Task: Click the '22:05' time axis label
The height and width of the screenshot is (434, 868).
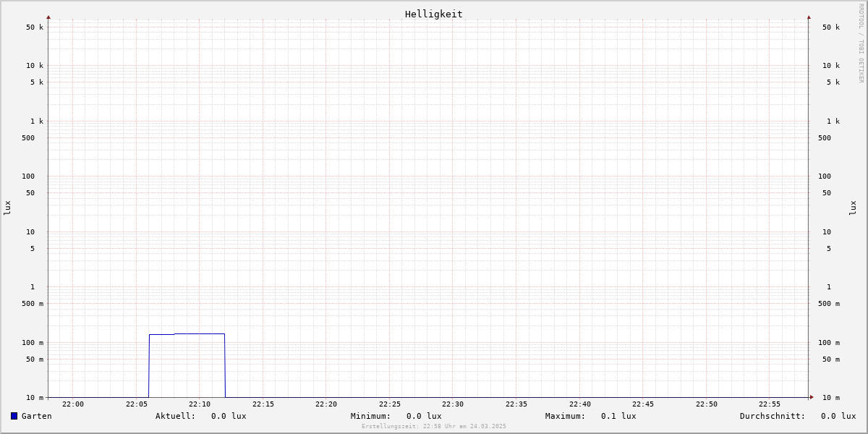Action: pyautogui.click(x=137, y=404)
